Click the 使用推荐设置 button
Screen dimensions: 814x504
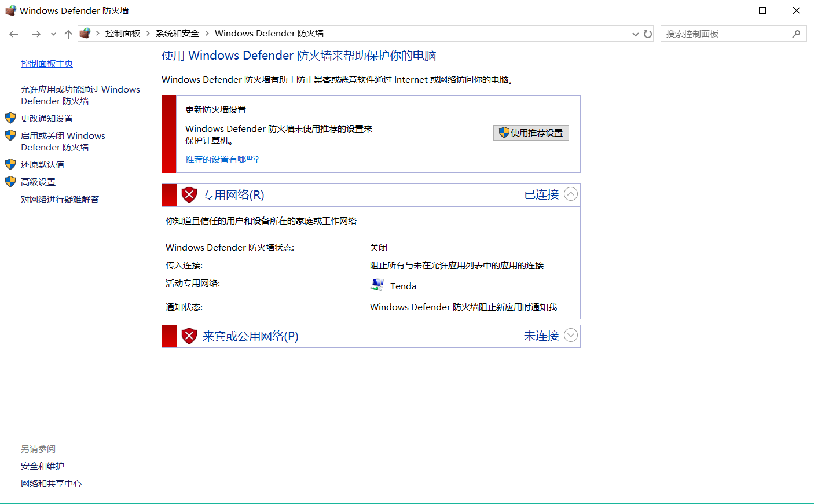(531, 133)
